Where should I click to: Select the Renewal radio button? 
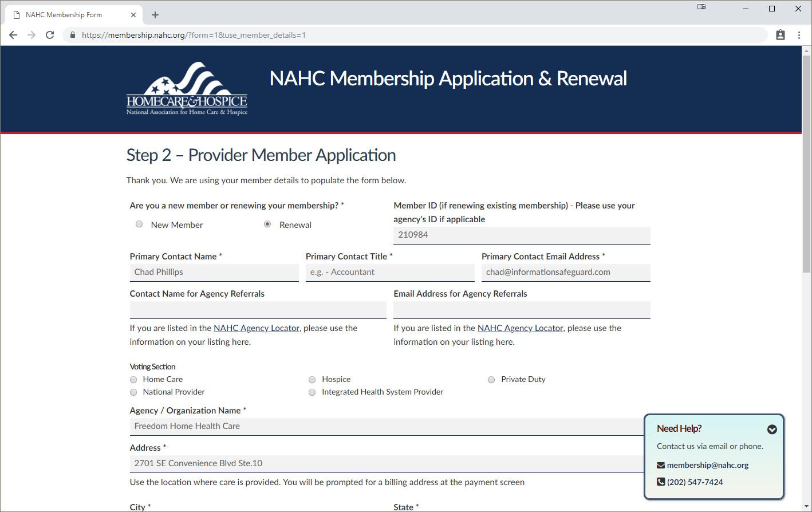tap(267, 224)
